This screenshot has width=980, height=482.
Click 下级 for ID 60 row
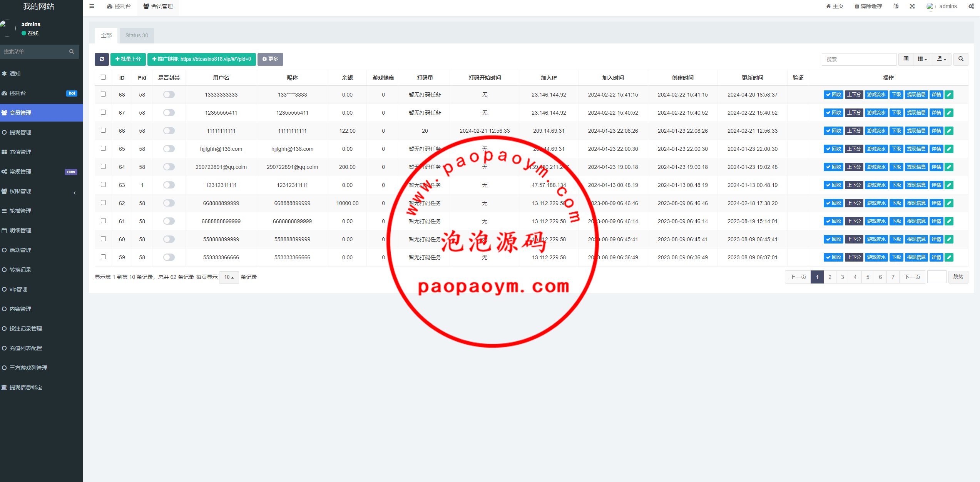point(896,239)
